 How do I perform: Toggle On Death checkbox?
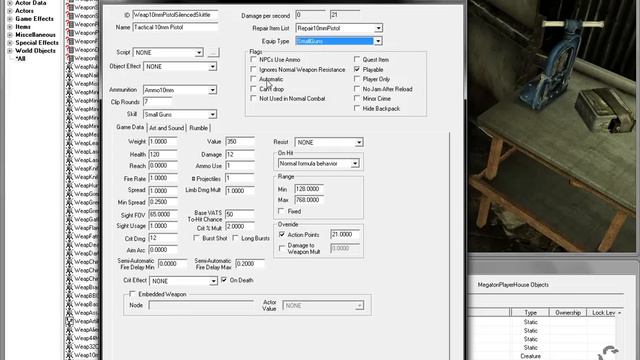[x=224, y=280]
